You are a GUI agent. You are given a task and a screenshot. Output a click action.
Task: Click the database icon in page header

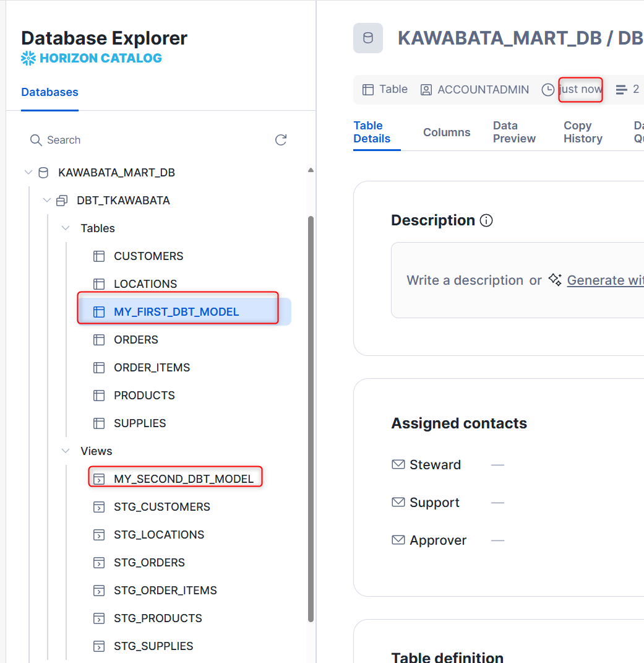click(368, 38)
